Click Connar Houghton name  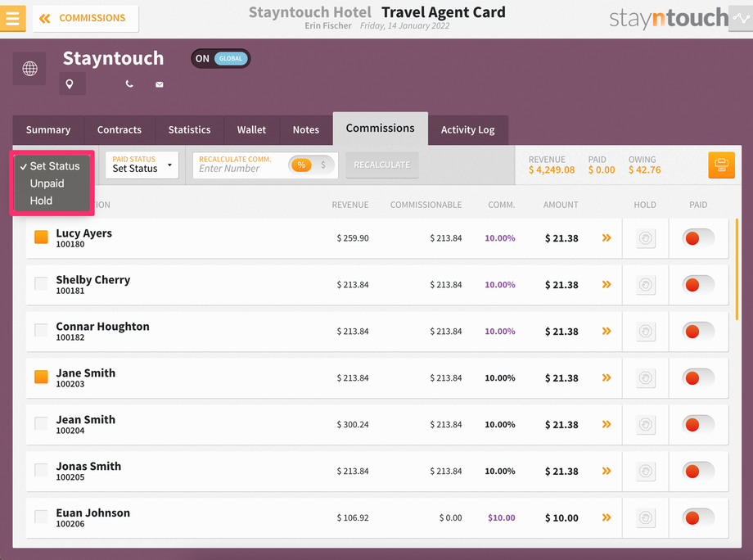click(x=103, y=327)
